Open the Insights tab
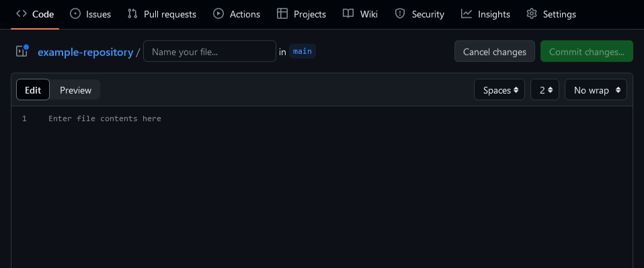644x268 pixels. click(485, 14)
